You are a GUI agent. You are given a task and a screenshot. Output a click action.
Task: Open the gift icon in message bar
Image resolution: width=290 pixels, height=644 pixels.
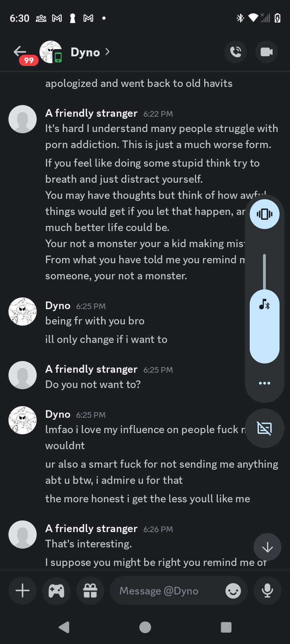[90, 590]
